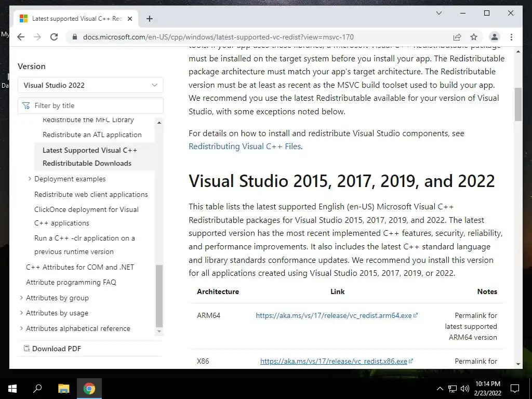Close the Latest supported Visual C++ tab
This screenshot has height=399, width=532.
click(129, 19)
